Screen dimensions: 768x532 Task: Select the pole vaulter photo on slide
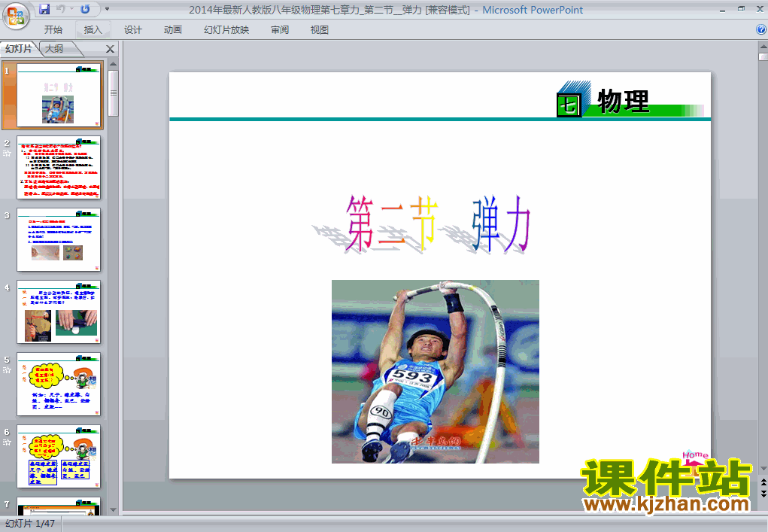(x=436, y=372)
